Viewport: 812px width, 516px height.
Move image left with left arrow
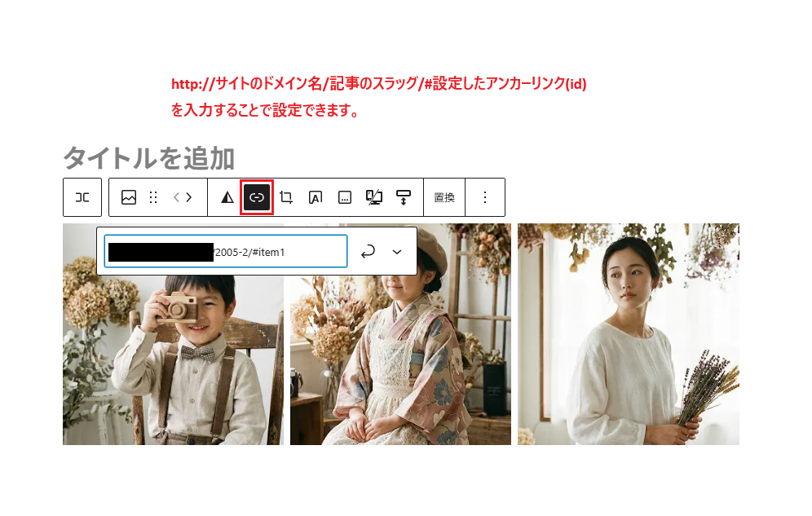pos(176,197)
